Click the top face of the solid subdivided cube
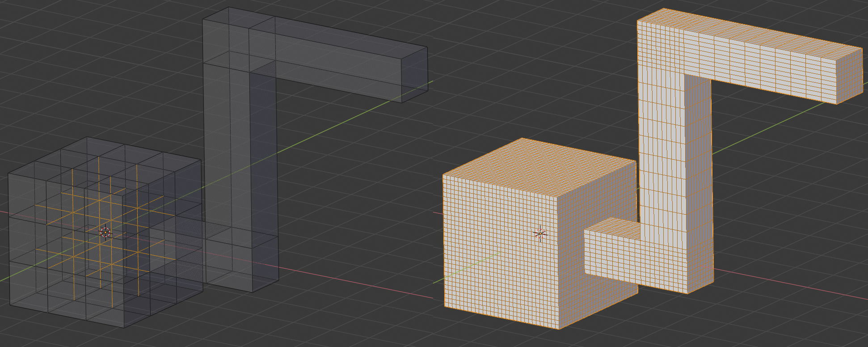Viewport: 868px width, 347px height. point(540,168)
